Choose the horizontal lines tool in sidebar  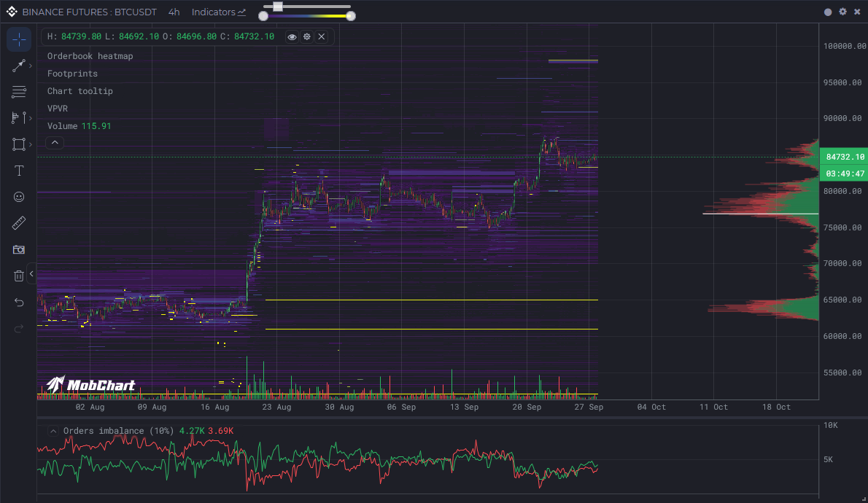(x=19, y=92)
